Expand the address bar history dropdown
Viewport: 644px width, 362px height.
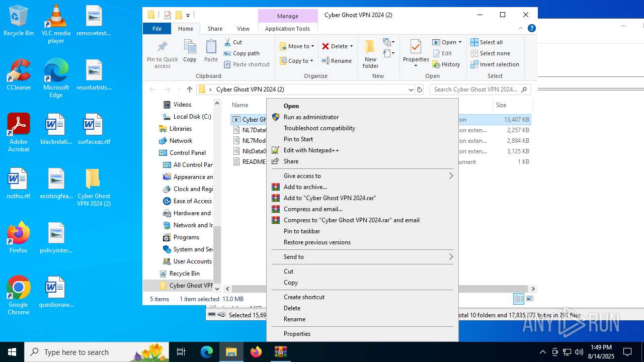point(411,89)
